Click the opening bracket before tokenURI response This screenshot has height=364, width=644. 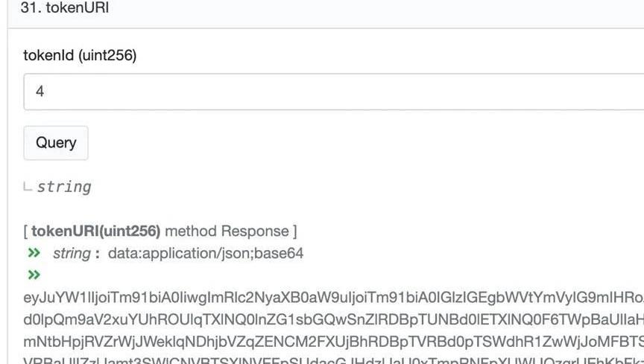pos(26,231)
